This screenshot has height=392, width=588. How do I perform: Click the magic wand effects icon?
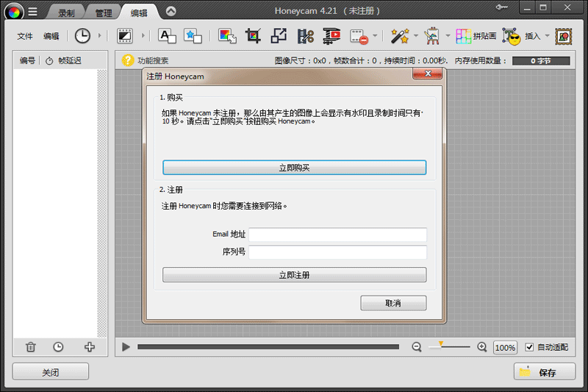[x=399, y=35]
